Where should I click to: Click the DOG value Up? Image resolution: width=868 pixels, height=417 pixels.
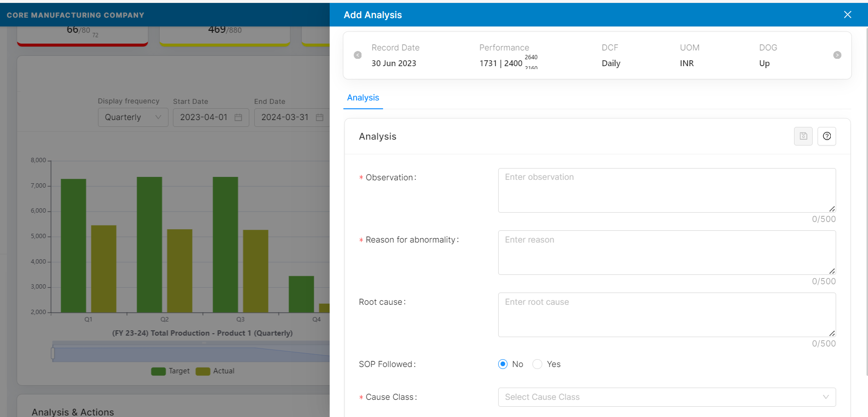[764, 63]
